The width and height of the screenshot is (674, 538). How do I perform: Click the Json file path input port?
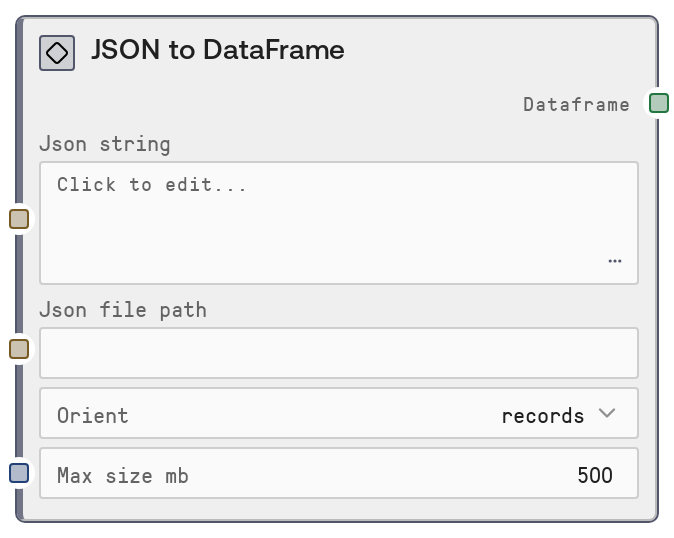[x=19, y=349]
